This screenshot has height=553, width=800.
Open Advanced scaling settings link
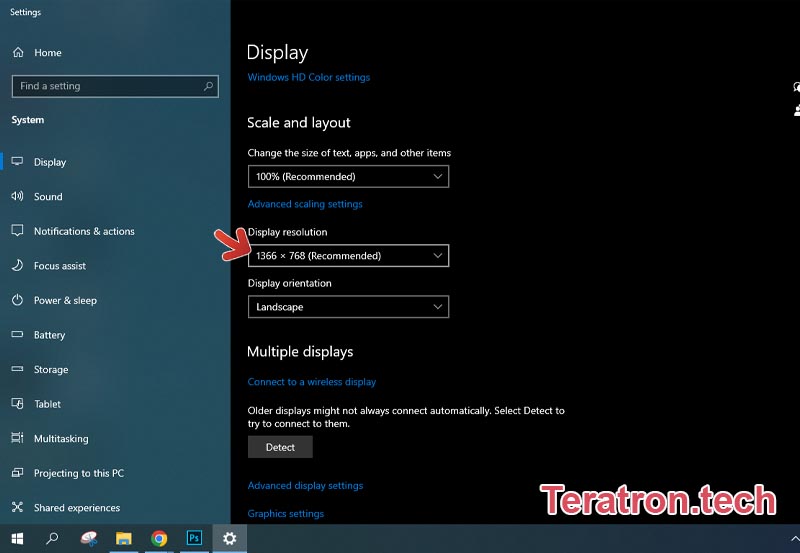(305, 204)
